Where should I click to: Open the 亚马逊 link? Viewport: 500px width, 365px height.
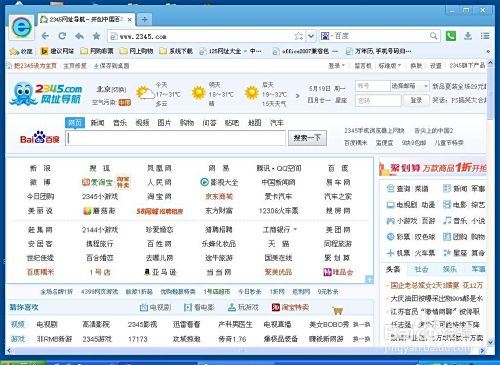pos(160,272)
